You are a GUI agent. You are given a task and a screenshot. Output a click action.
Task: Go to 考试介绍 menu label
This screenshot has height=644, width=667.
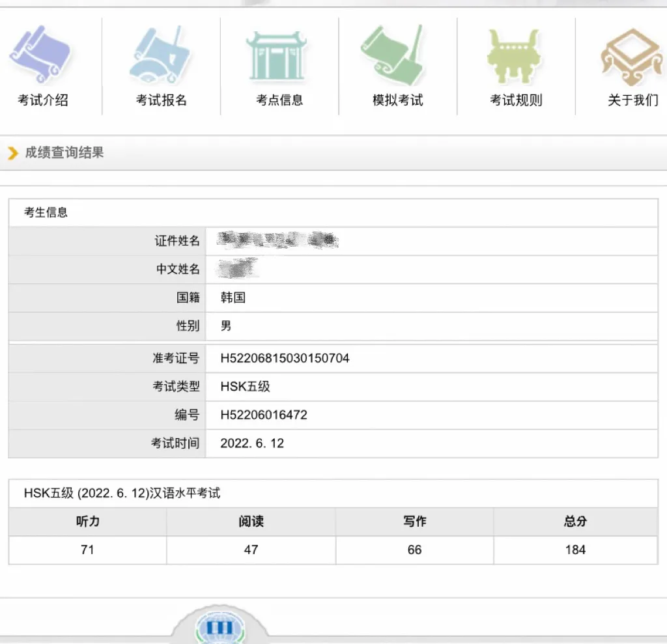pos(43,100)
